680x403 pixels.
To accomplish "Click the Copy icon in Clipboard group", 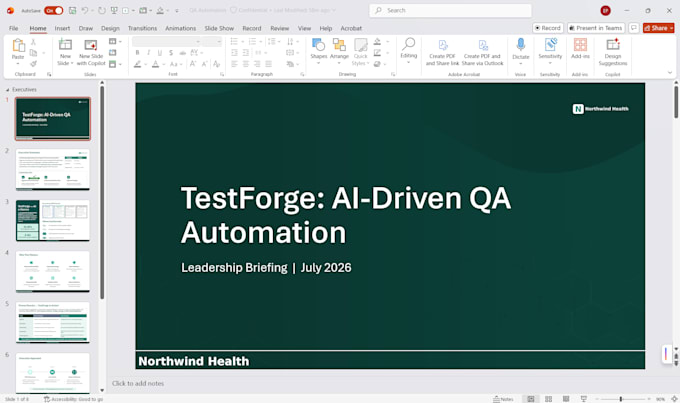I will tap(33, 53).
